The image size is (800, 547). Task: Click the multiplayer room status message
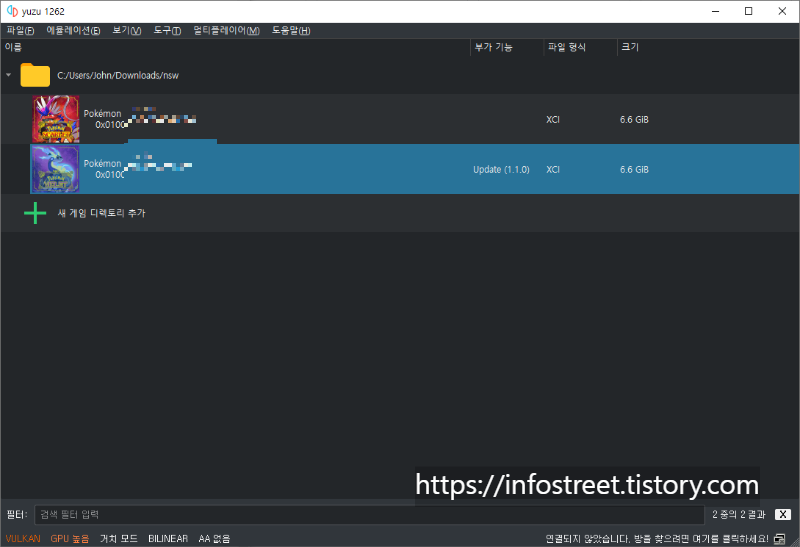[657, 539]
